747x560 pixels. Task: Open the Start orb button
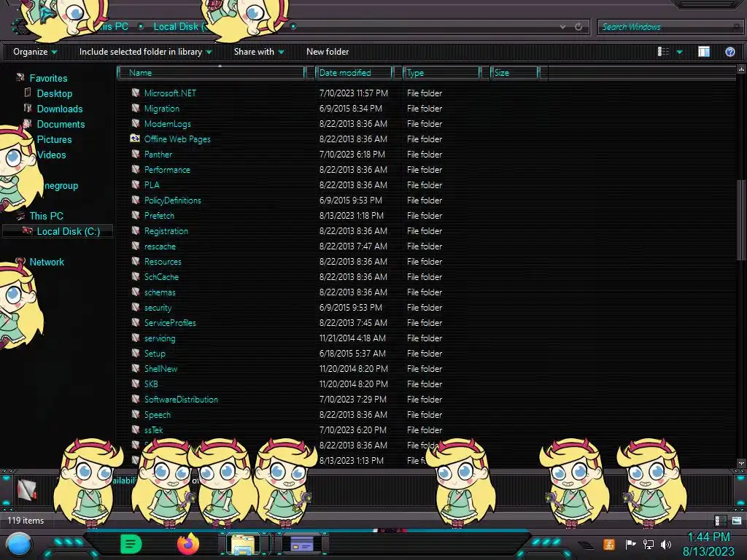[18, 544]
